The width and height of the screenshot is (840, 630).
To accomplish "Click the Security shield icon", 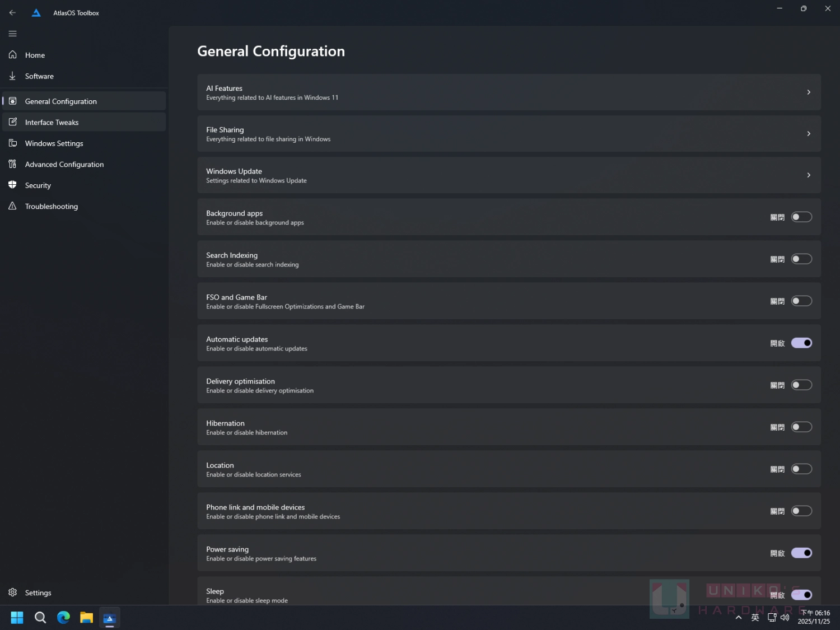I will click(12, 185).
